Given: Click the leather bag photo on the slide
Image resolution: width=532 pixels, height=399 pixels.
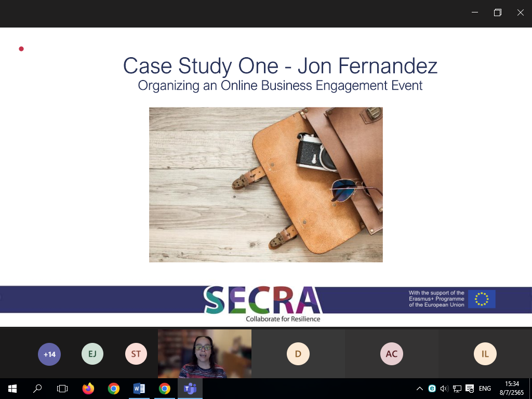Looking at the screenshot, I should click(266, 184).
